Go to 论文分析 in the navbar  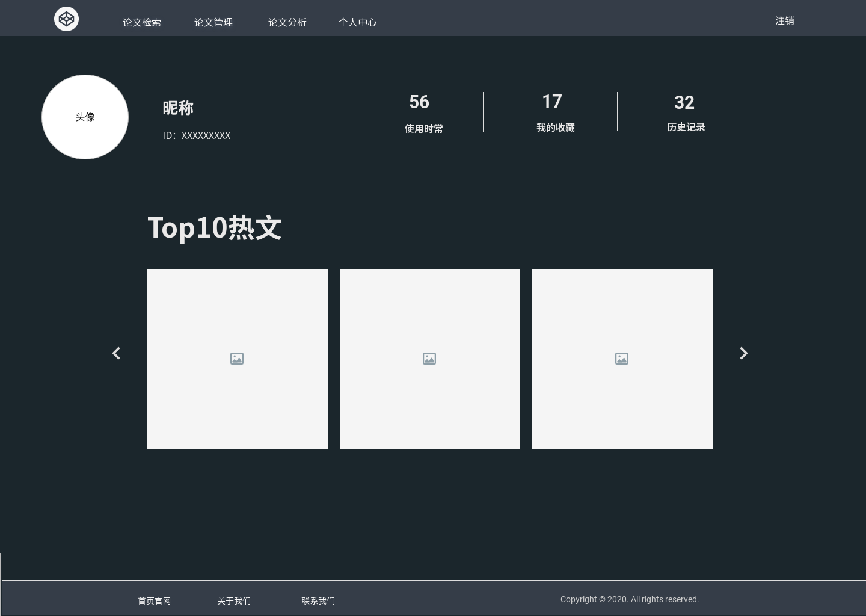coord(287,22)
